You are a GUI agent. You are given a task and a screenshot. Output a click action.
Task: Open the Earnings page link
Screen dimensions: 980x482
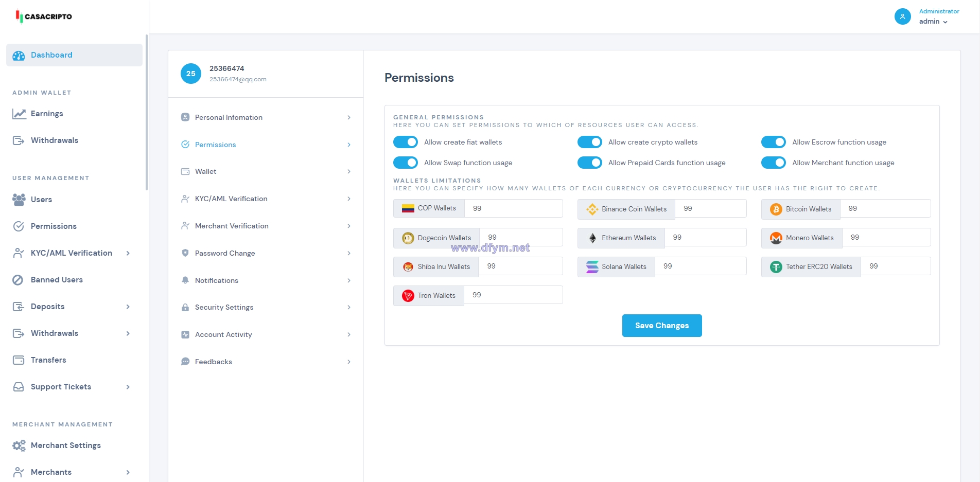tap(47, 114)
